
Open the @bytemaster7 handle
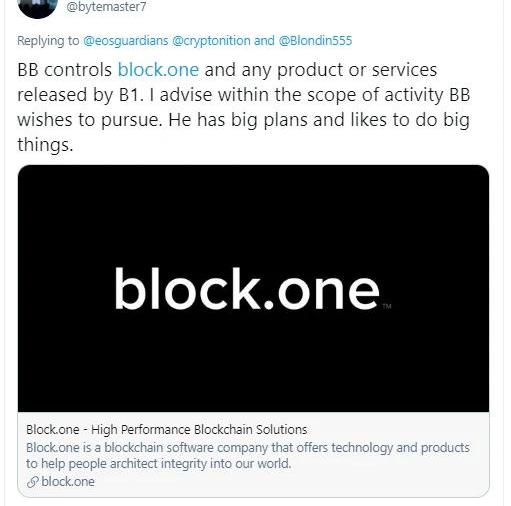point(106,7)
